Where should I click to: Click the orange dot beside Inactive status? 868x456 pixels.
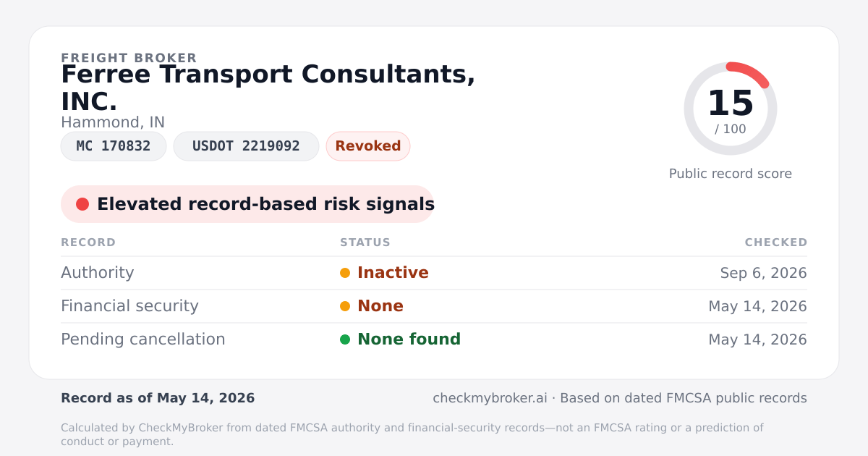tap(345, 273)
